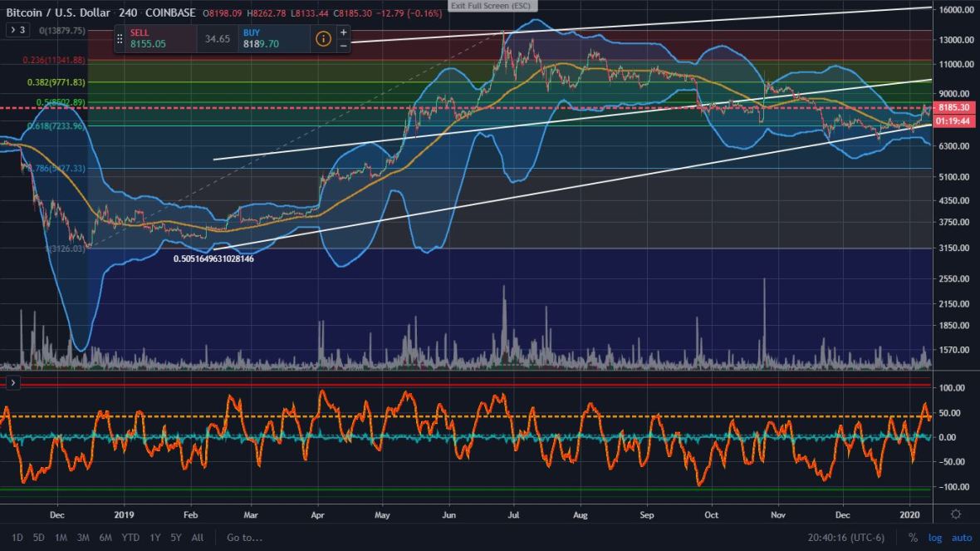
Task: Expand the lower oscillator pane legend
Action: pyautogui.click(x=12, y=382)
